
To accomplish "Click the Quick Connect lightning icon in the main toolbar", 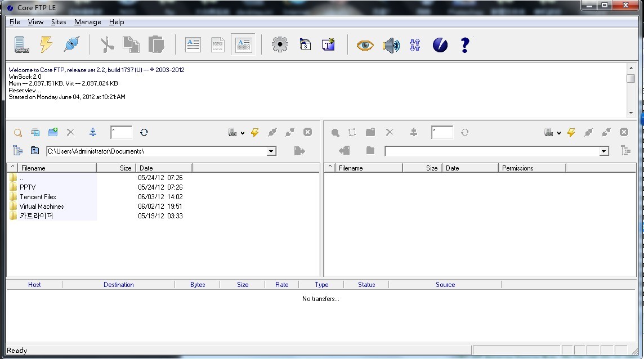I will tap(46, 44).
